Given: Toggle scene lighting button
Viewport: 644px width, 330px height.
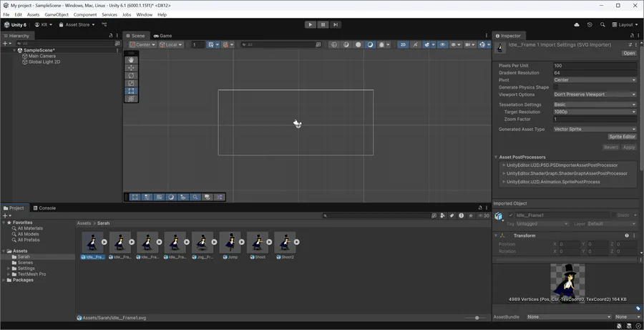Looking at the screenshot, I should [x=415, y=45].
